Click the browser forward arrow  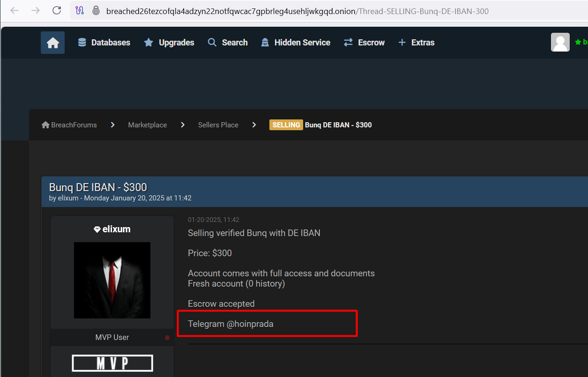(36, 10)
